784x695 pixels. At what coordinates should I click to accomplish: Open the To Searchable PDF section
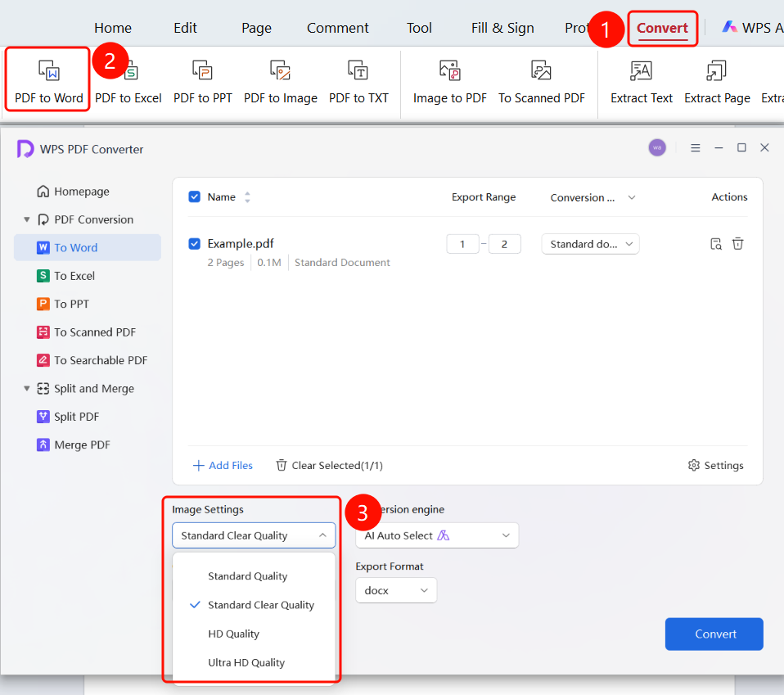point(92,360)
